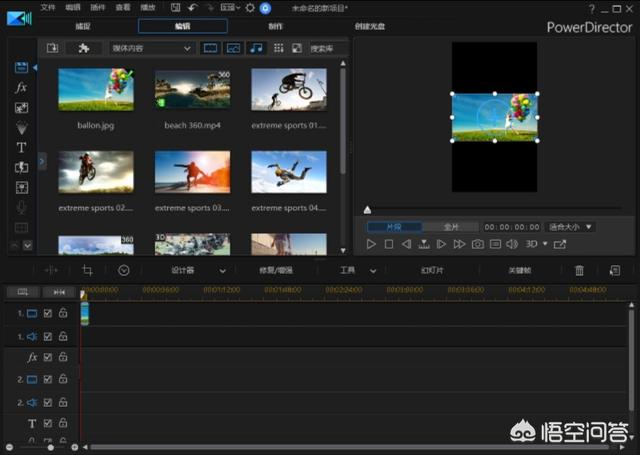Uncheck the video track 1 enable checkbox
The height and width of the screenshot is (455, 640).
click(x=48, y=313)
